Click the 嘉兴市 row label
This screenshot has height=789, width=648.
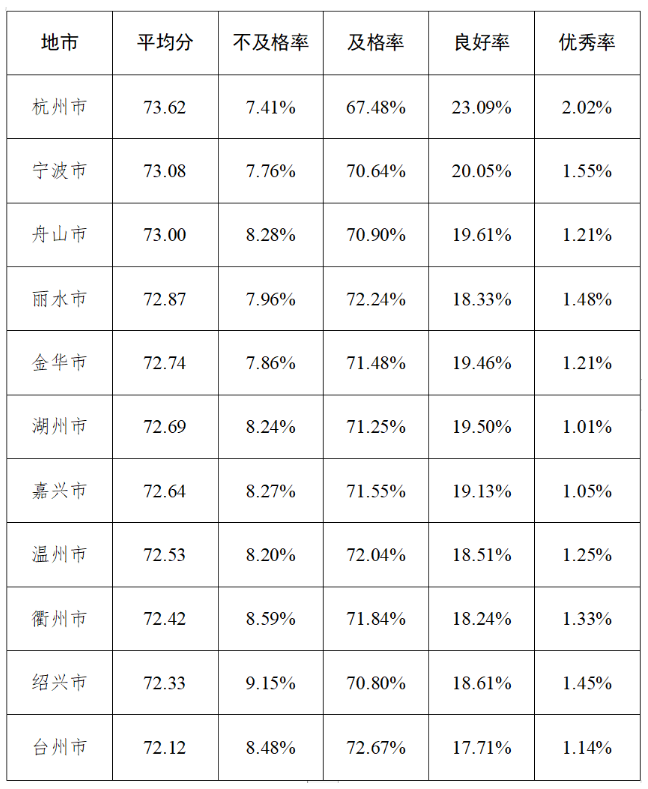[59, 491]
